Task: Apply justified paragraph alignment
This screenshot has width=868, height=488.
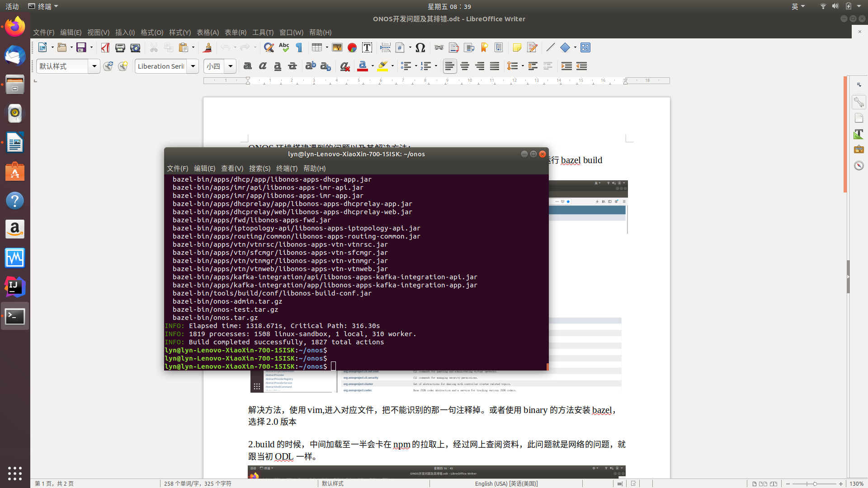Action: pyautogui.click(x=495, y=66)
